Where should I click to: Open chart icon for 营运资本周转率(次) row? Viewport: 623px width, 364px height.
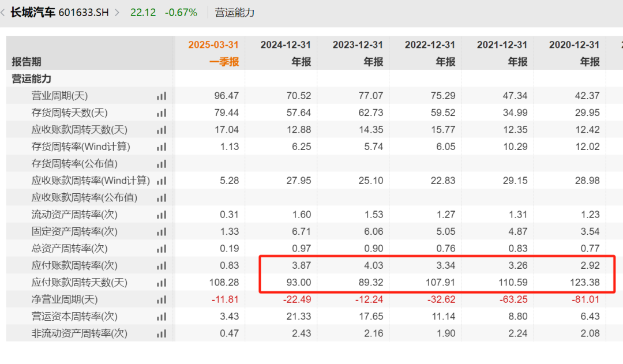[x=162, y=317]
